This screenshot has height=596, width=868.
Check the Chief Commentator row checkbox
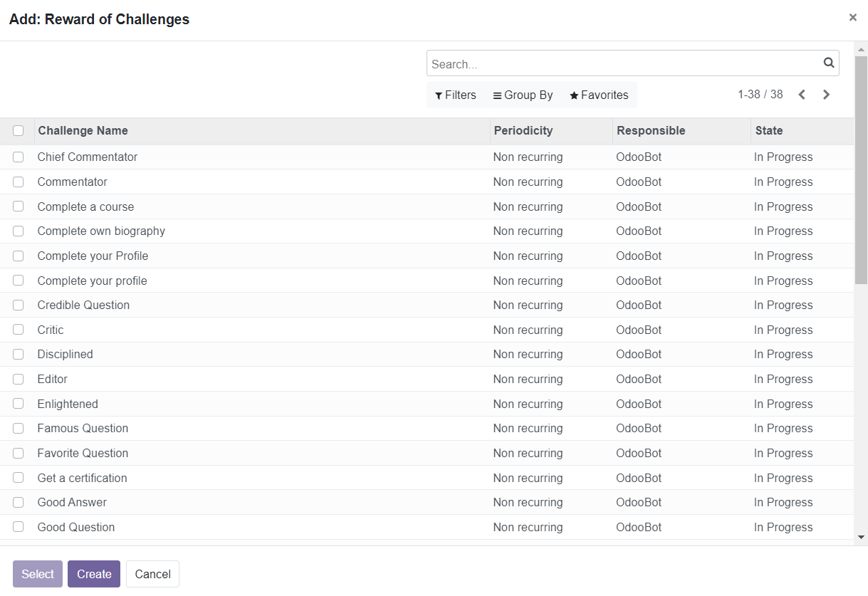pos(19,157)
